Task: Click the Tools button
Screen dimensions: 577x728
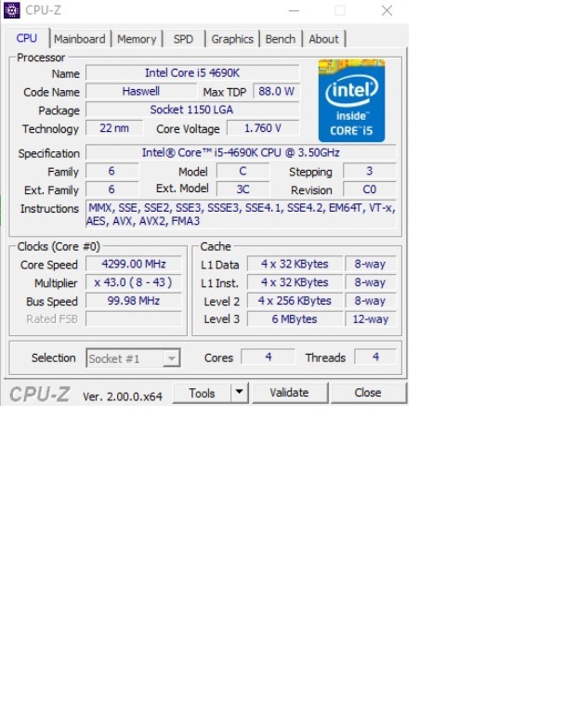Action: coord(202,393)
